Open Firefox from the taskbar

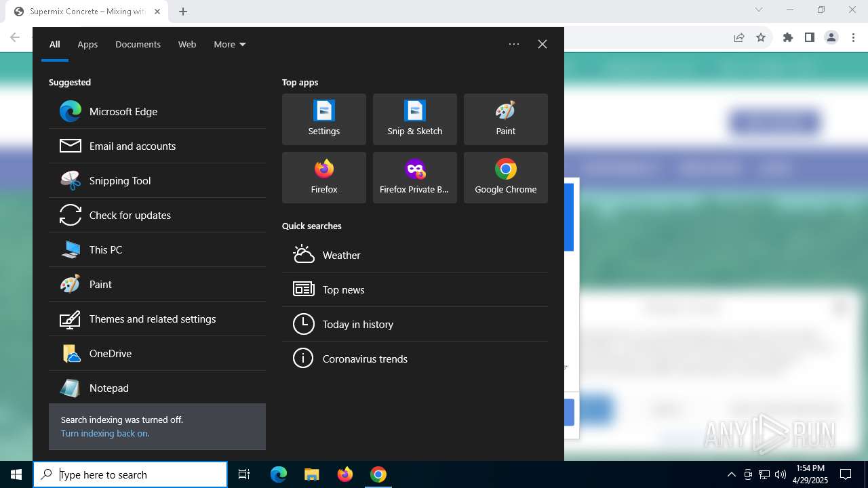pyautogui.click(x=345, y=474)
